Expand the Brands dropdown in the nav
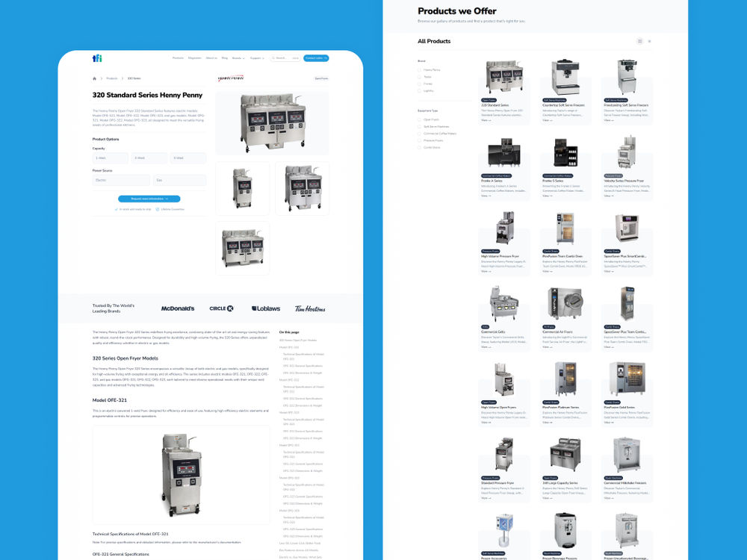Screen dimensions: 747x560 click(238, 58)
